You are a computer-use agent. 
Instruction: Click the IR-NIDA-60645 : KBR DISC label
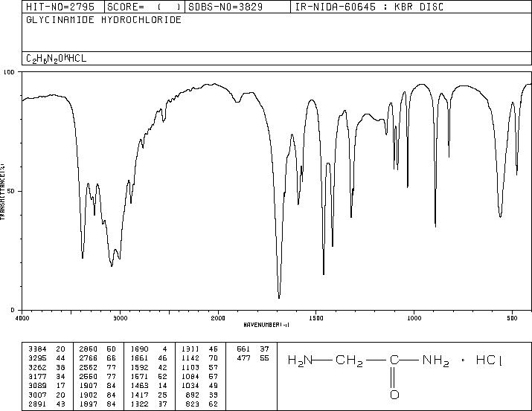point(369,7)
